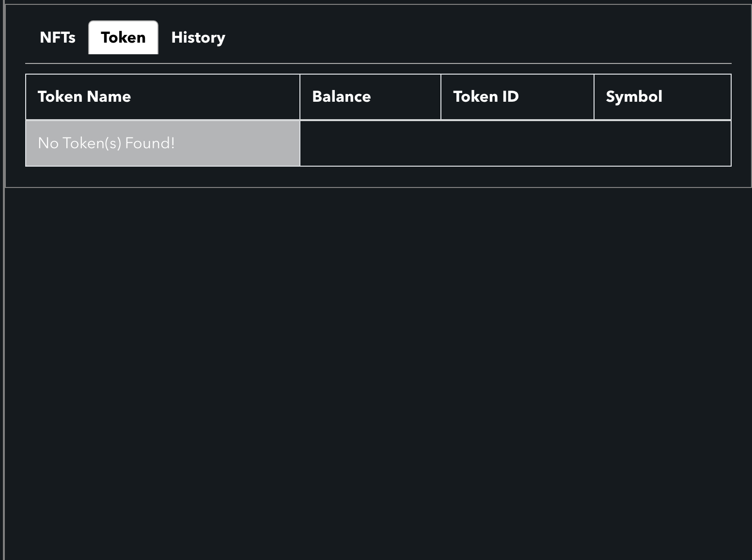Click the empty row area under Symbol
The width and height of the screenshot is (752, 560).
coord(662,143)
